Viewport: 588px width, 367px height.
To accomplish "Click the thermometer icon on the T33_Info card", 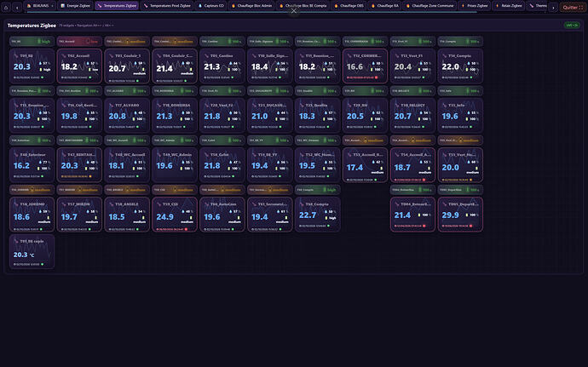I will 444,106.
